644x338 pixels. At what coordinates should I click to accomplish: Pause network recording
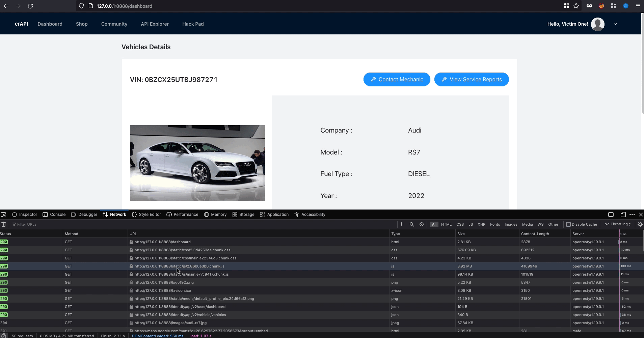click(x=403, y=224)
